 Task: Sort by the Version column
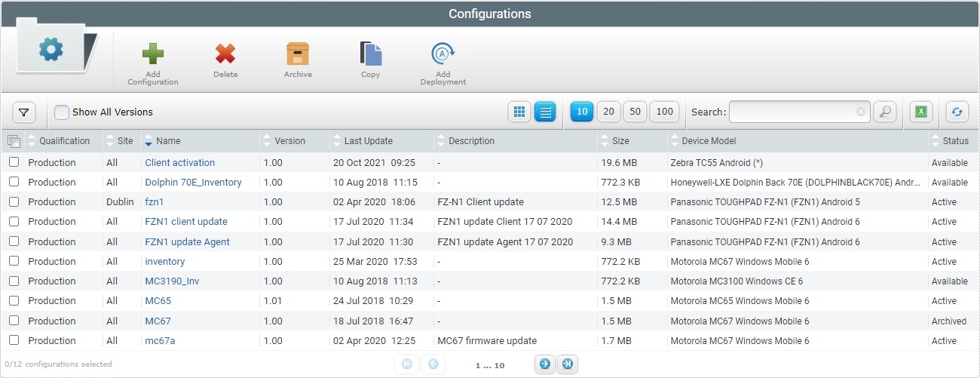[289, 141]
